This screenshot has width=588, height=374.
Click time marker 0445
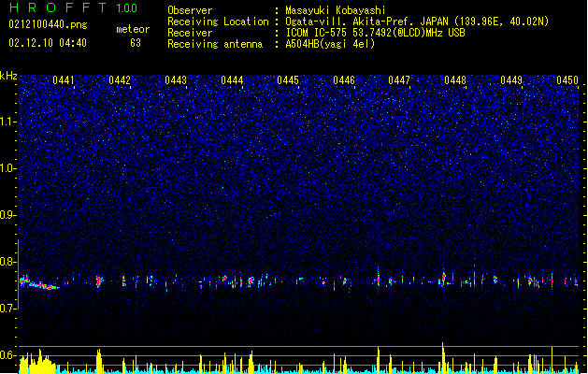pos(288,80)
